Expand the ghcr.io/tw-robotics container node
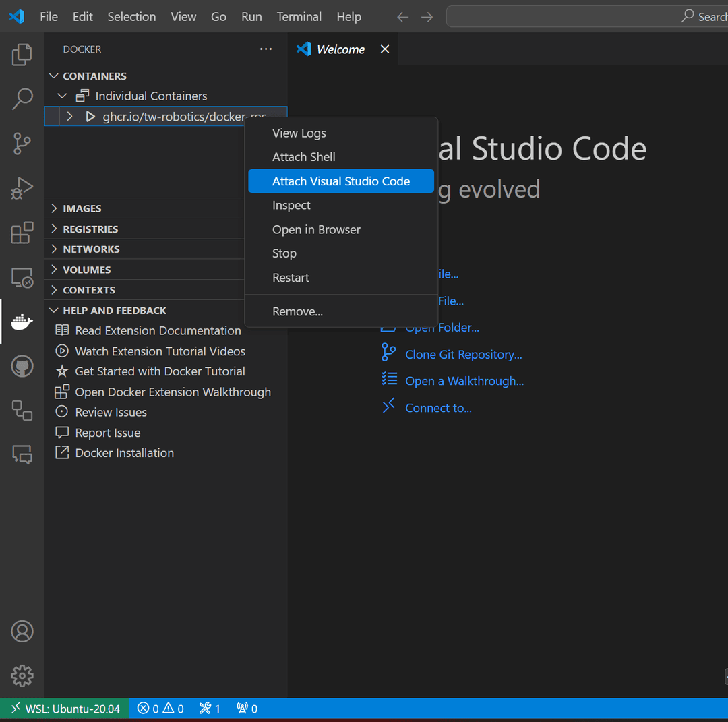Viewport: 728px width, 722px height. [x=69, y=117]
